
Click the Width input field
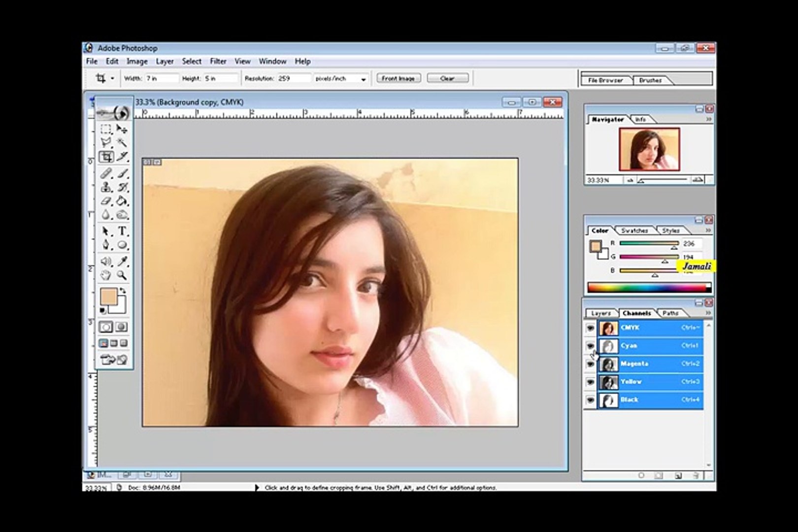click(161, 78)
